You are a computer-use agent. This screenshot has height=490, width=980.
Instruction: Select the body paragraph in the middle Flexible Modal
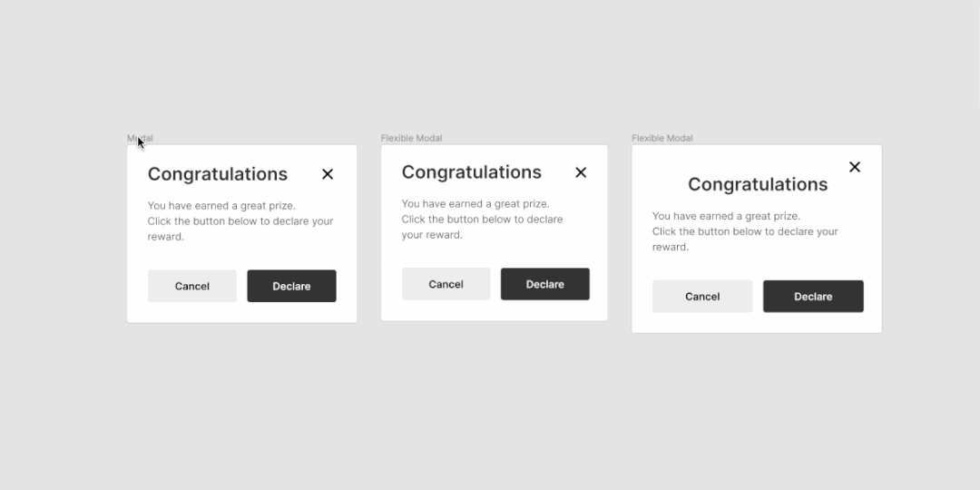tap(482, 220)
